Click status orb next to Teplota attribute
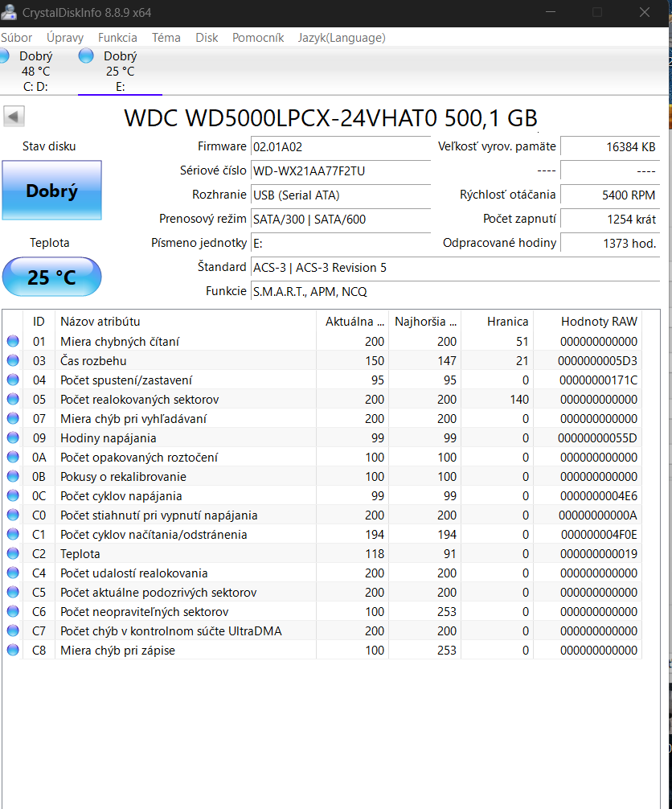Viewport: 672px width, 809px height. [13, 554]
